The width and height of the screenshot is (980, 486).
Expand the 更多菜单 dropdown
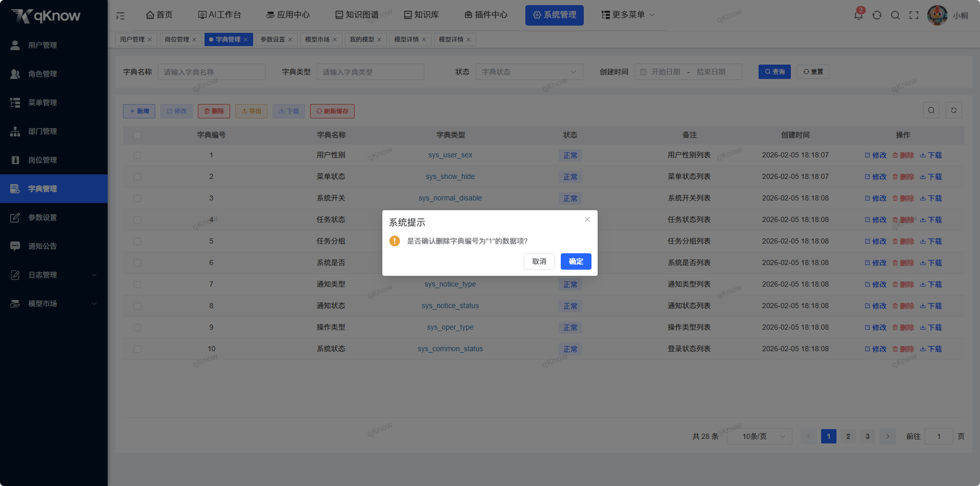(x=628, y=15)
